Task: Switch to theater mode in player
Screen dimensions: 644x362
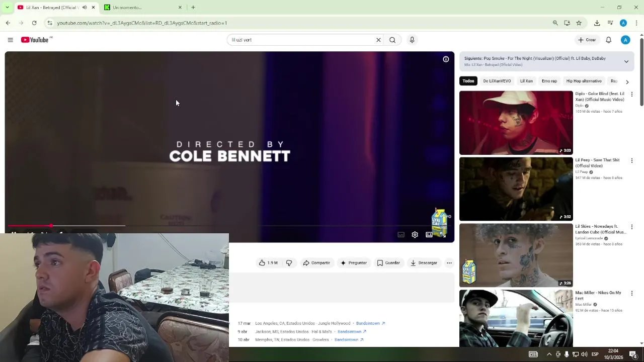Action: [x=429, y=235]
